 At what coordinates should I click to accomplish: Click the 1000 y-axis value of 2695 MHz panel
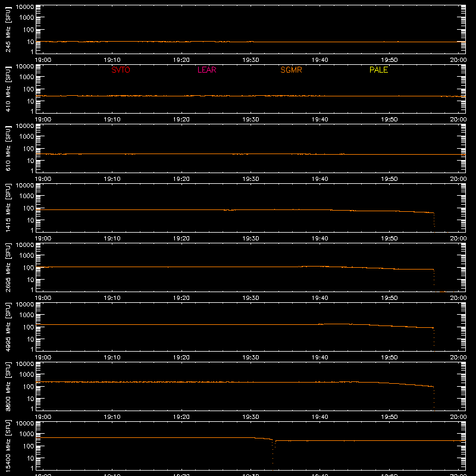27,256
